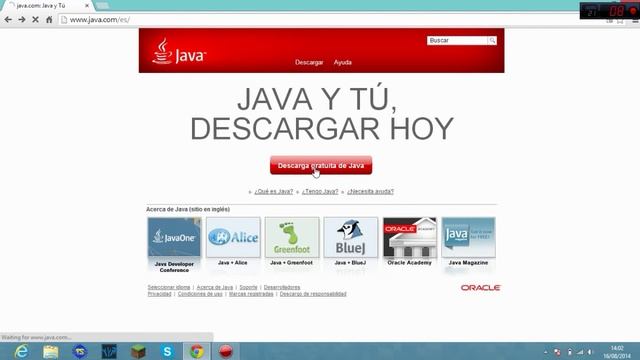Open the Privacidad footer link

tap(159, 294)
